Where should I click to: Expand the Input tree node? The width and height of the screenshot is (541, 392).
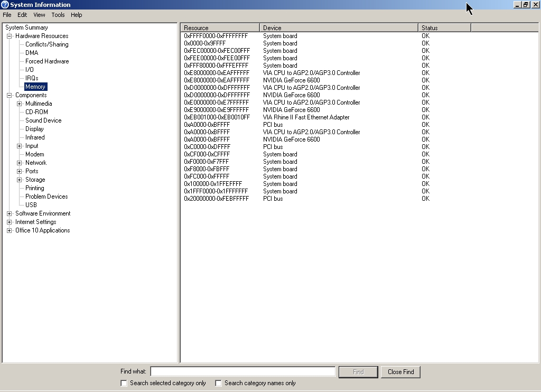pyautogui.click(x=20, y=146)
